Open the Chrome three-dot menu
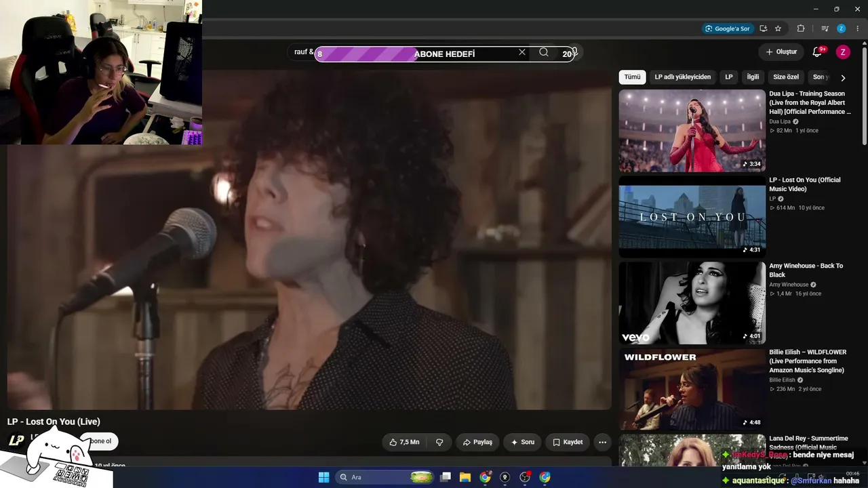This screenshot has height=488, width=868. click(857, 28)
